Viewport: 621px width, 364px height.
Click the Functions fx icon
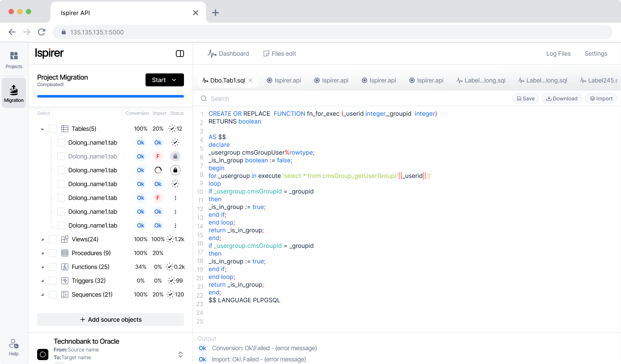tap(65, 267)
